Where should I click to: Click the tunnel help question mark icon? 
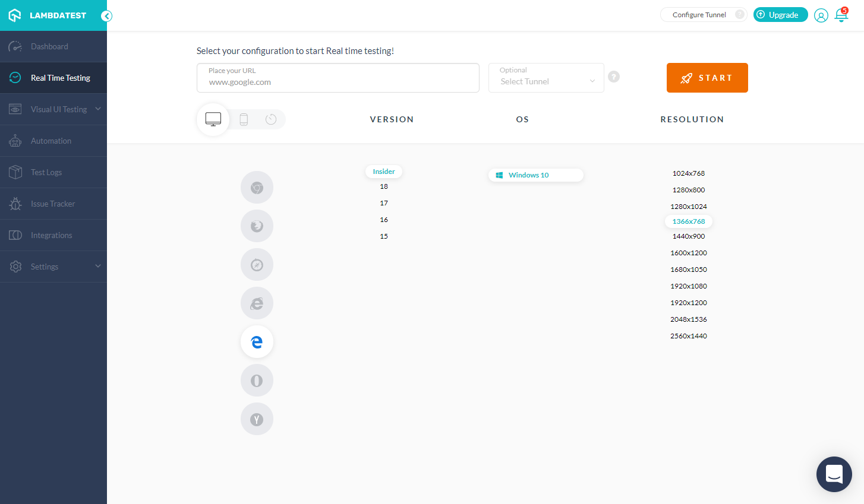click(614, 77)
